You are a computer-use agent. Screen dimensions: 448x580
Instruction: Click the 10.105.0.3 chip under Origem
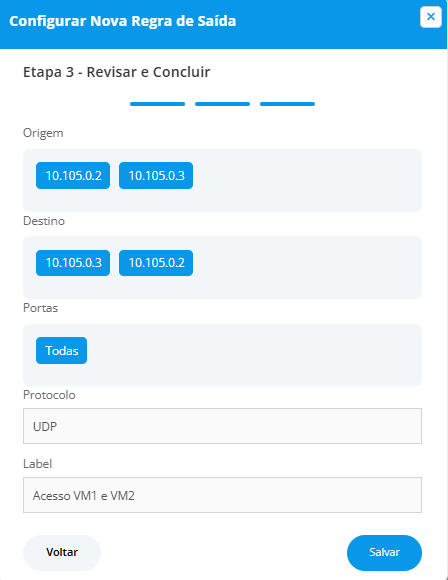(156, 175)
